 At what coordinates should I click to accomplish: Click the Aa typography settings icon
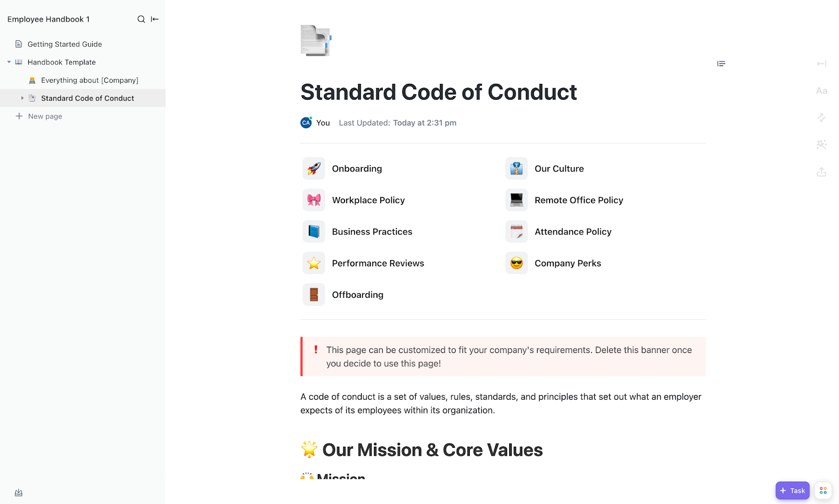point(821,91)
